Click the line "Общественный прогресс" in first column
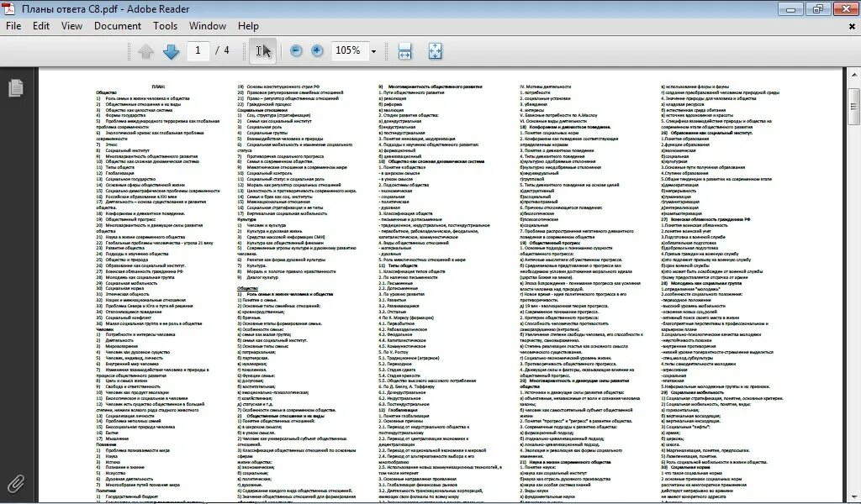Viewport: 861px width, 504px height. [x=130, y=219]
